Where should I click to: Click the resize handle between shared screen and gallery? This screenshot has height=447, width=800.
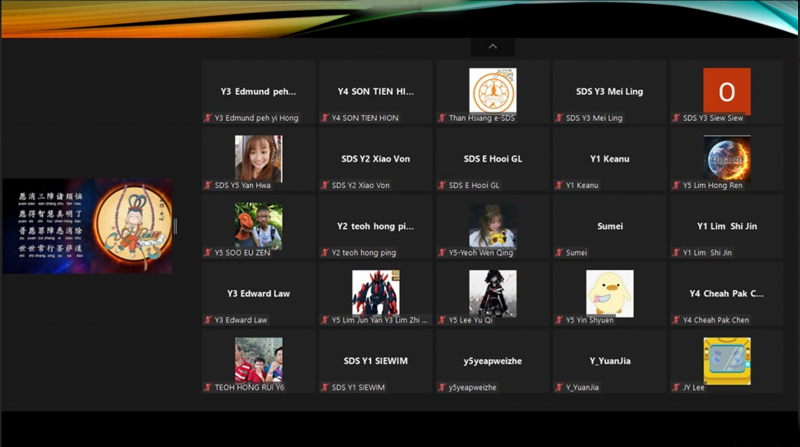[175, 226]
